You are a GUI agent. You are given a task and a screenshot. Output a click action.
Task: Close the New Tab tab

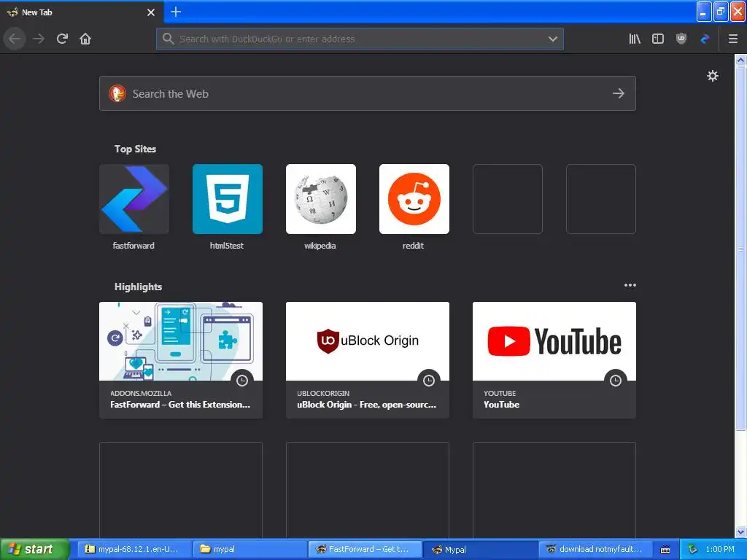point(151,12)
